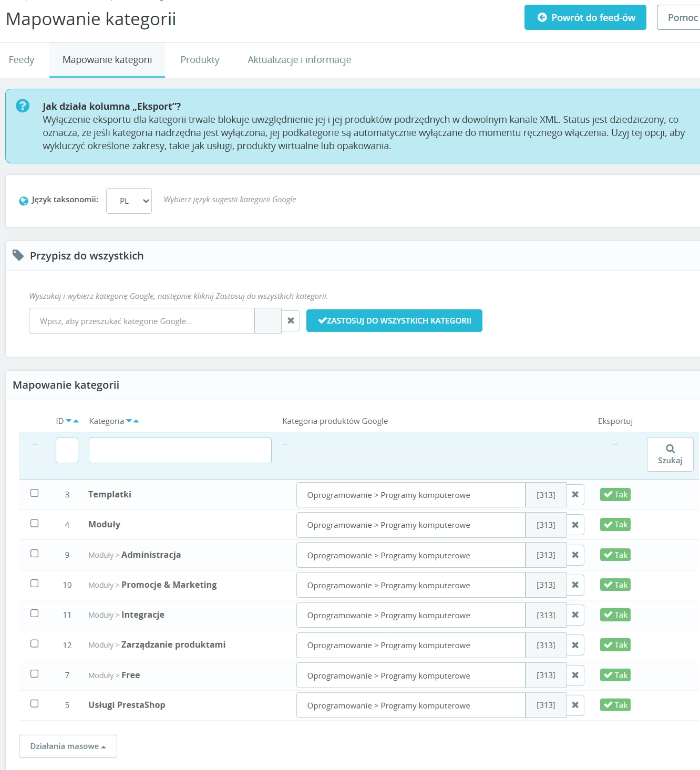The image size is (700, 770).
Task: Clear the mapping for Usługi PrestaShop row
Action: pyautogui.click(x=575, y=705)
